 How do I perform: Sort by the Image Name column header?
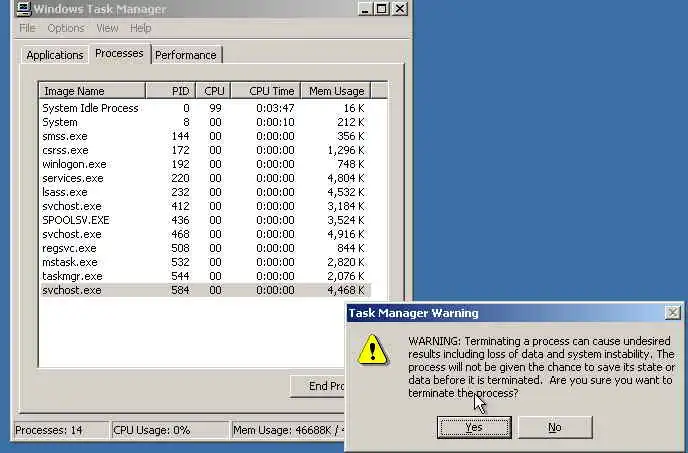(92, 91)
